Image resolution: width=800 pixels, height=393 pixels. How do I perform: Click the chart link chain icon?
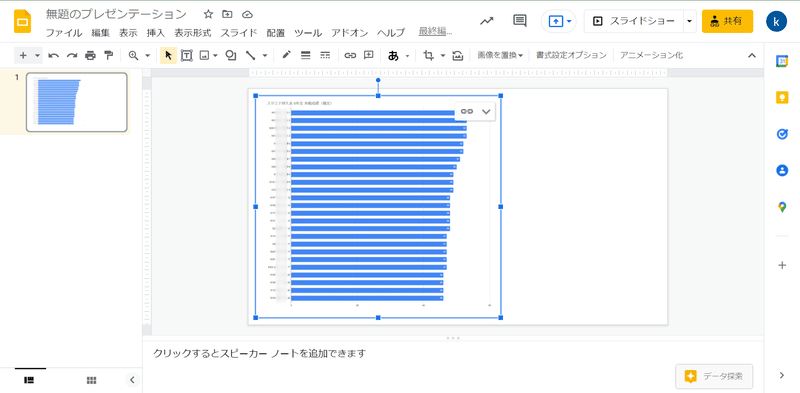click(467, 111)
